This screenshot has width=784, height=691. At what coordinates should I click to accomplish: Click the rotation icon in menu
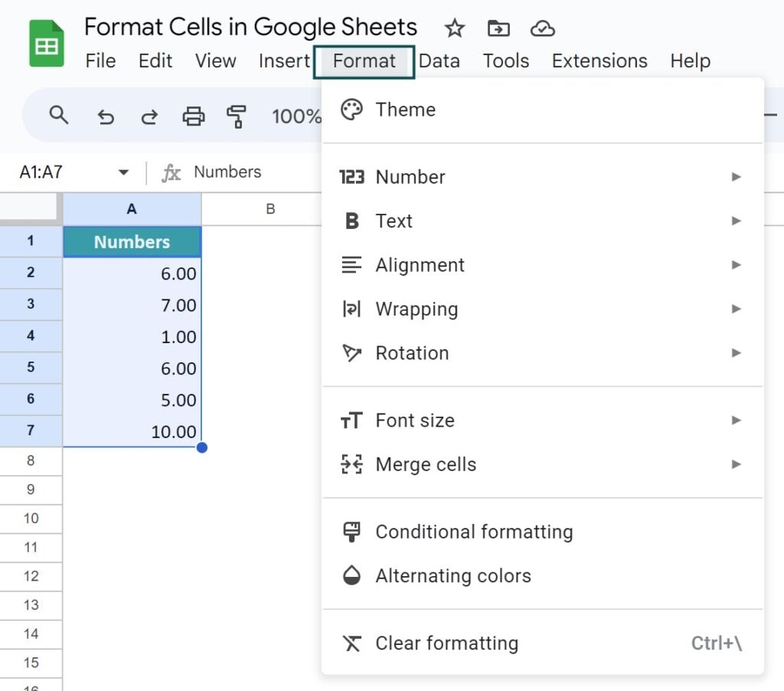point(351,352)
